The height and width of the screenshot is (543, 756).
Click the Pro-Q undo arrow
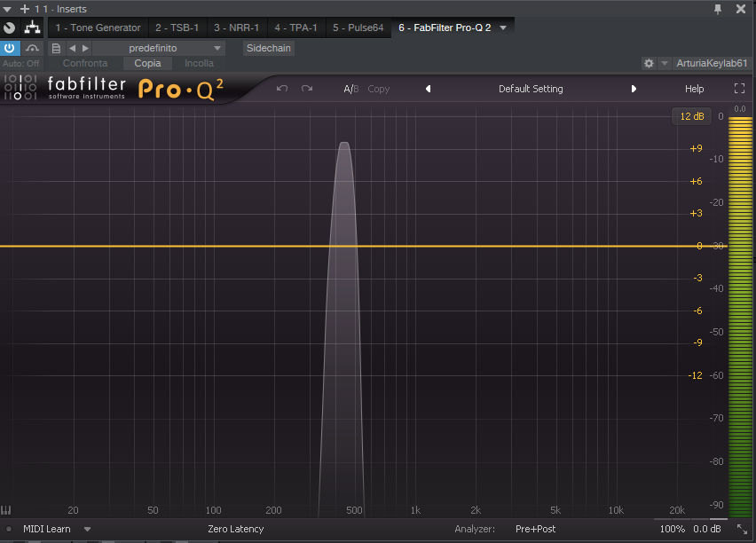click(x=282, y=88)
